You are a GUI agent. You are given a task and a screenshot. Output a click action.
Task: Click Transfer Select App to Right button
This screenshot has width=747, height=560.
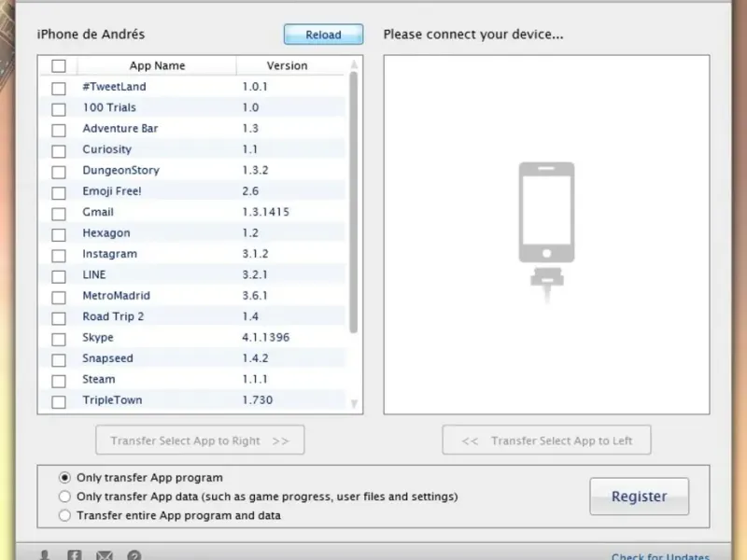(200, 440)
